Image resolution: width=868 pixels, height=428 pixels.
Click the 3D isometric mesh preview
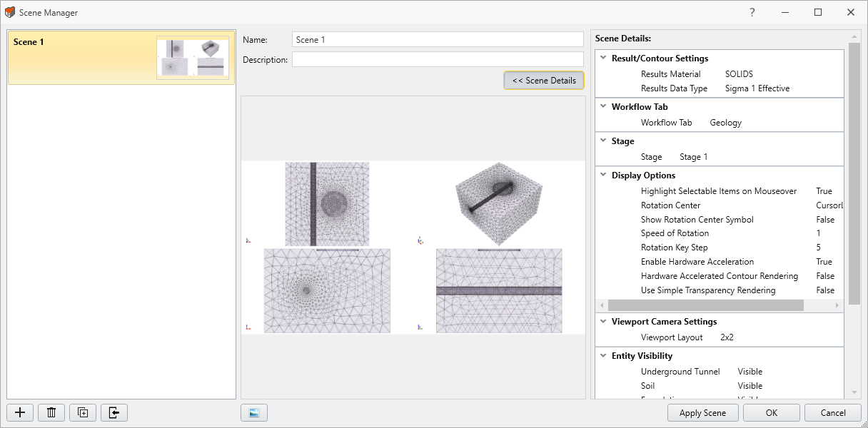click(500, 204)
